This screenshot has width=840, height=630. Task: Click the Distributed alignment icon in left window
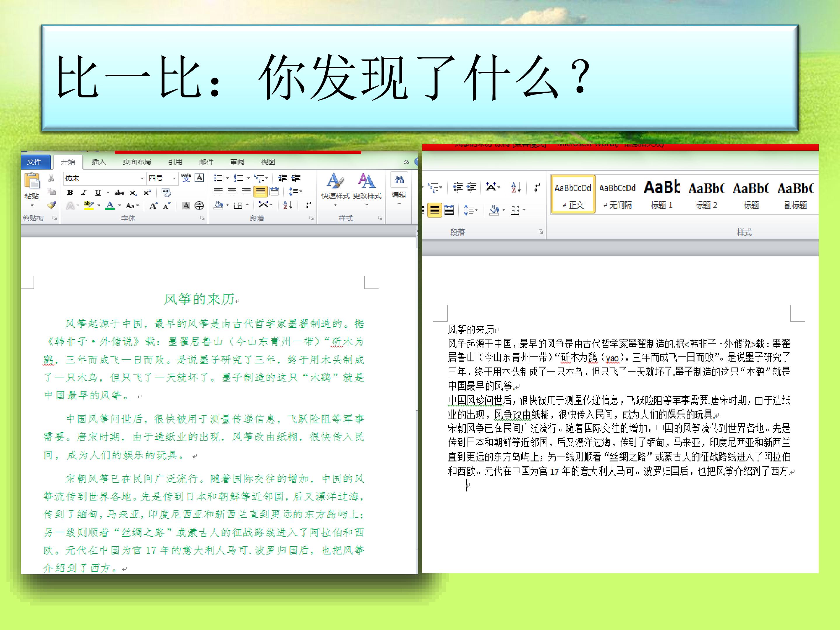tap(274, 192)
